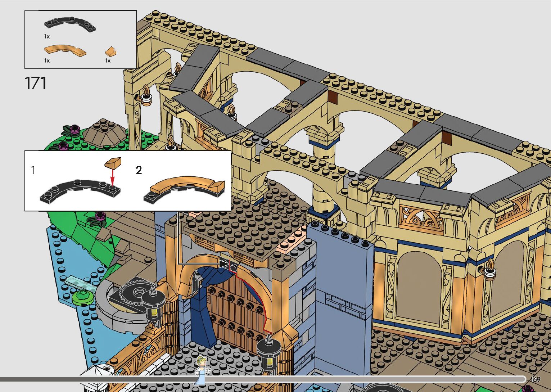Click the black arrowhead pointing at archway
The width and height of the screenshot is (551, 392).
click(223, 264)
